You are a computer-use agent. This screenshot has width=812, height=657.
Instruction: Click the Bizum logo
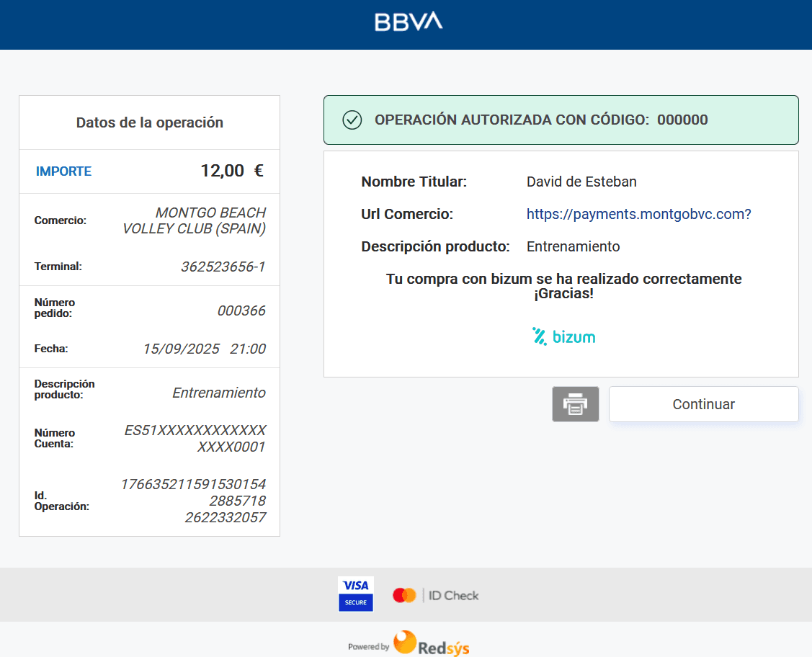pyautogui.click(x=563, y=336)
